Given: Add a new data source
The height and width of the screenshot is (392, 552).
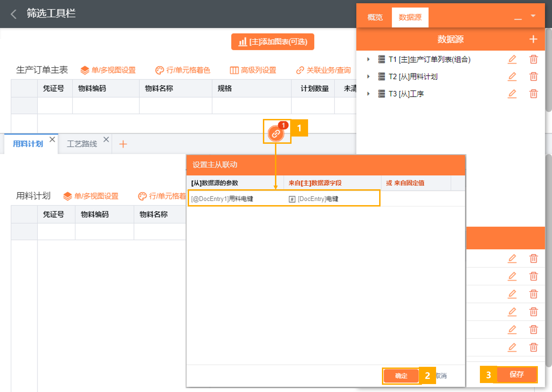Looking at the screenshot, I should tap(533, 39).
